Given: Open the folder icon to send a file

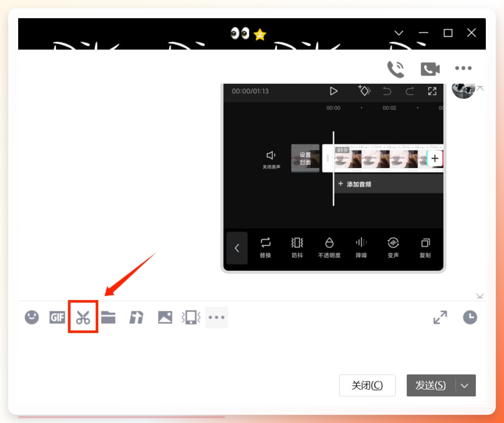Looking at the screenshot, I should 108,317.
